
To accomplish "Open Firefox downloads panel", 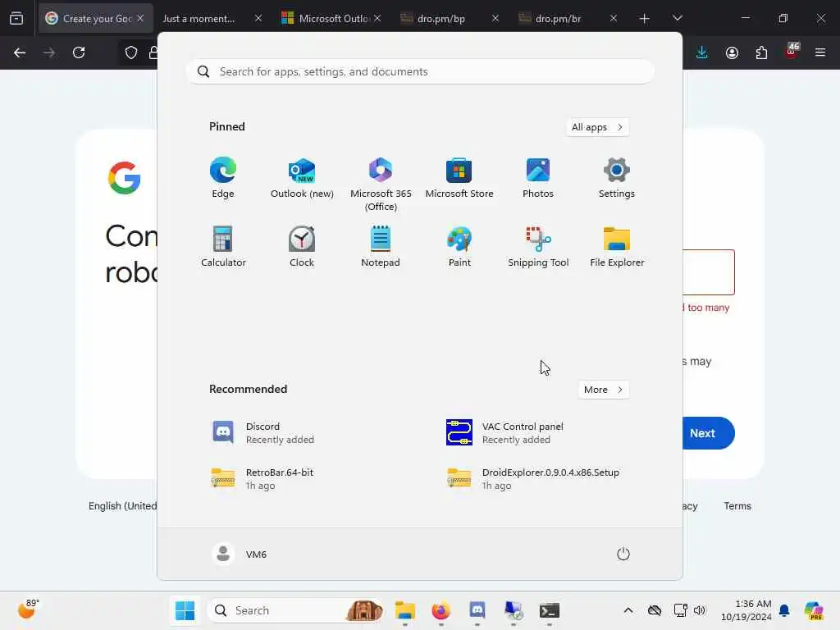I will pos(702,52).
